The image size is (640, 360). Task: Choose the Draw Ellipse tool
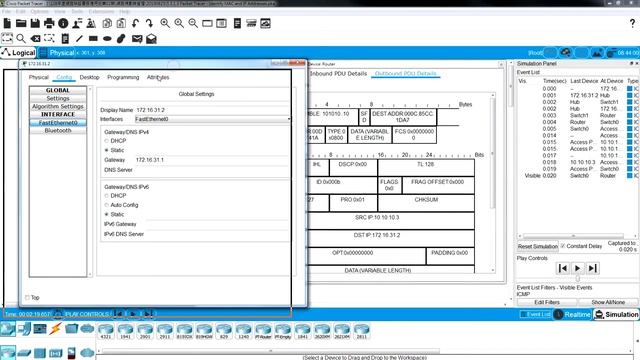(x=107, y=39)
